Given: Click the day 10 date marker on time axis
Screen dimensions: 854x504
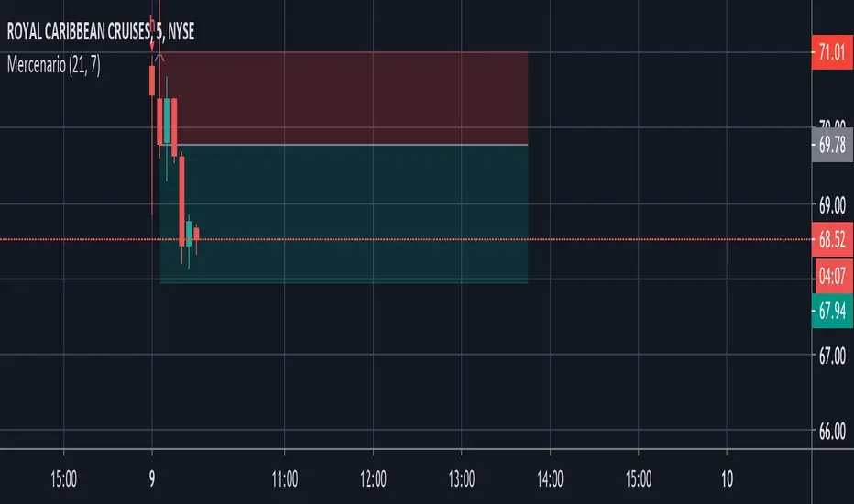Looking at the screenshot, I should [x=726, y=477].
